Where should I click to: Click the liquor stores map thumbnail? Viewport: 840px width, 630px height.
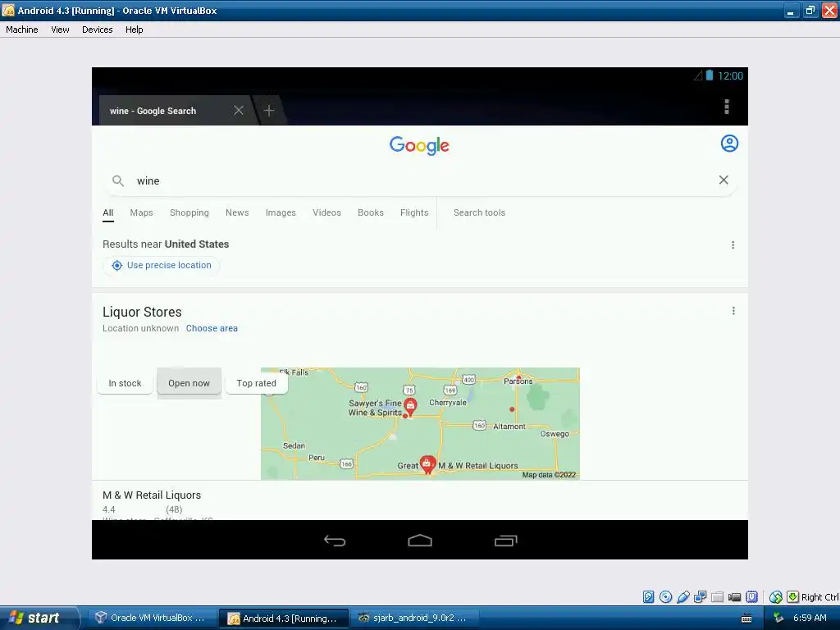click(x=420, y=423)
